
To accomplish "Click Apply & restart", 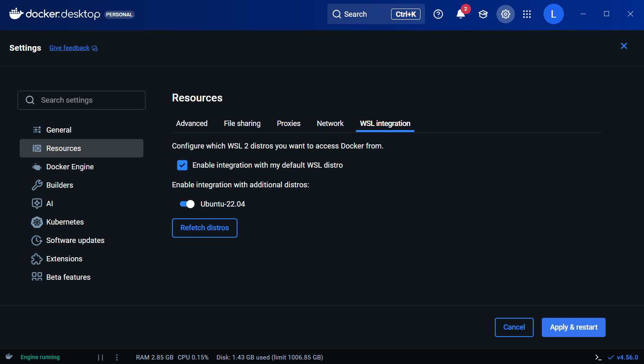I will pos(574,327).
